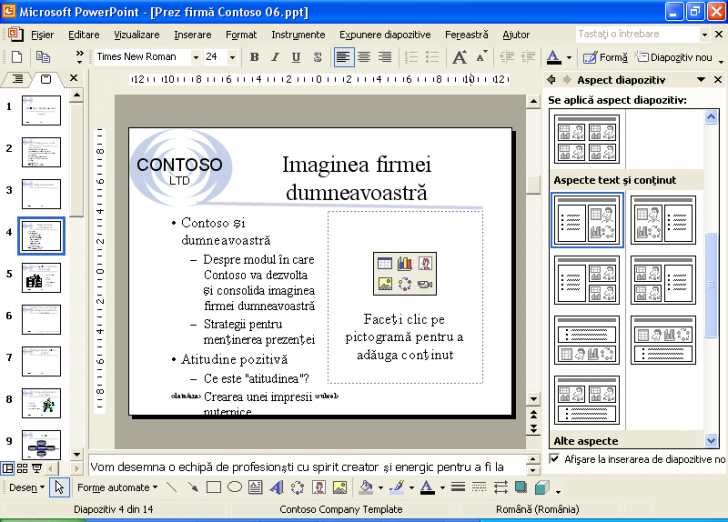The height and width of the screenshot is (522, 728).
Task: Decrease font size with small A icon
Action: tap(481, 57)
